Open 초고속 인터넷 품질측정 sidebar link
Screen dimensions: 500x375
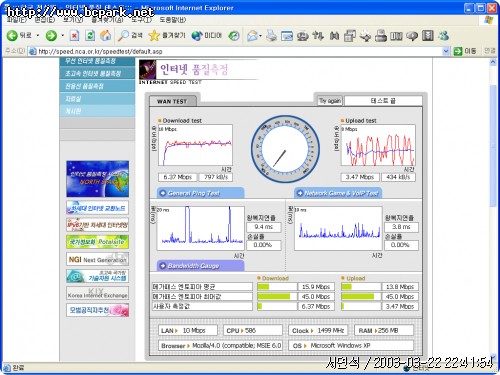97,73
